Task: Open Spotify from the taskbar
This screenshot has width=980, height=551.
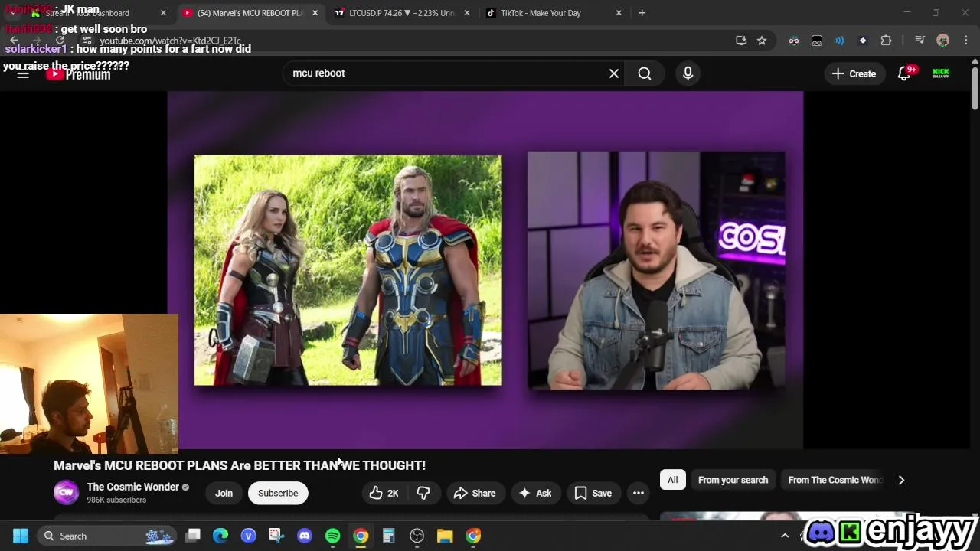Action: point(332,536)
